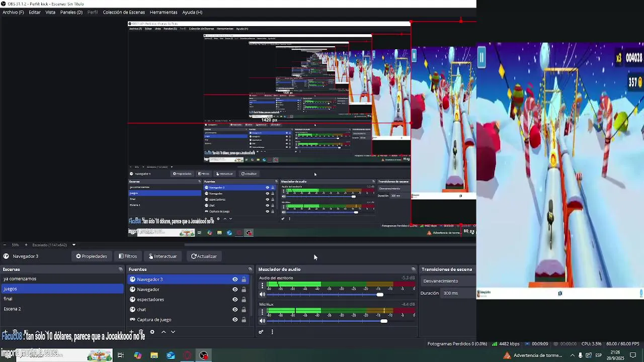Viewport: 644px width, 362px height.
Task: Hide the chat source
Action: 235,310
